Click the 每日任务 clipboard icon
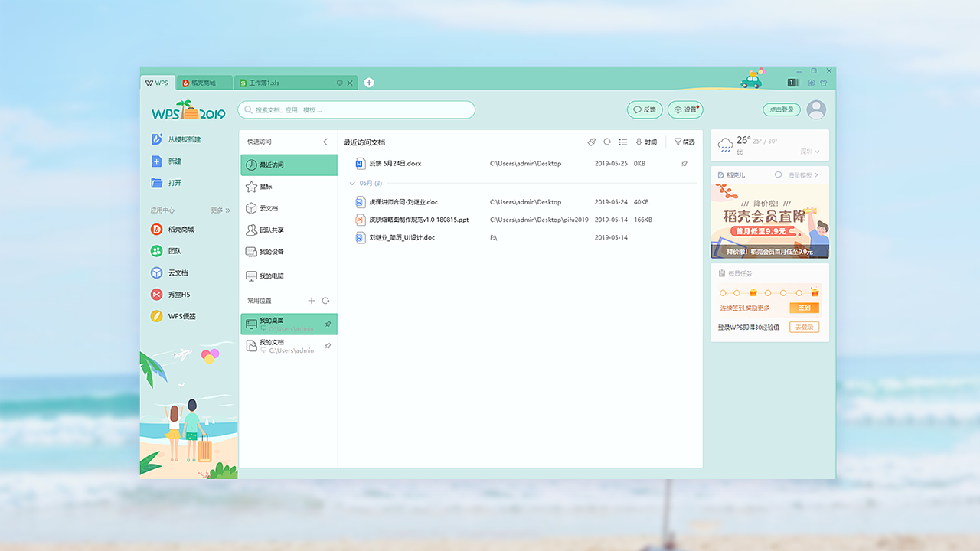The image size is (980, 551). pos(721,273)
